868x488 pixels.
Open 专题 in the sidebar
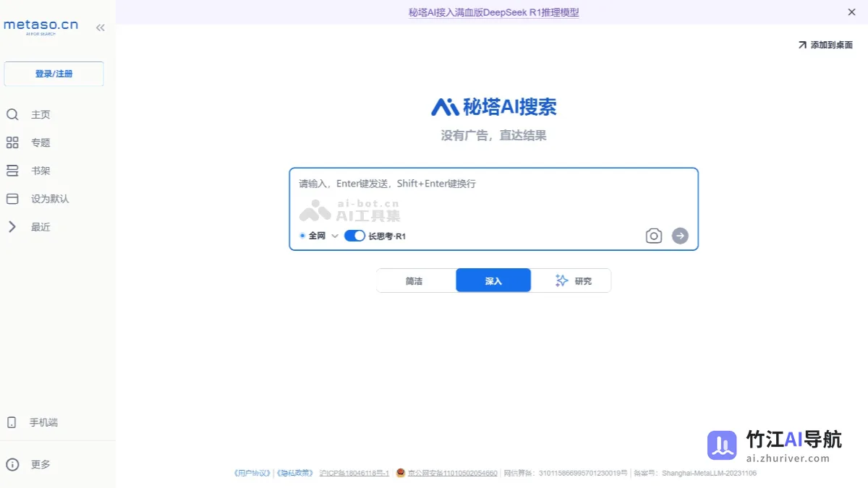[x=41, y=142]
